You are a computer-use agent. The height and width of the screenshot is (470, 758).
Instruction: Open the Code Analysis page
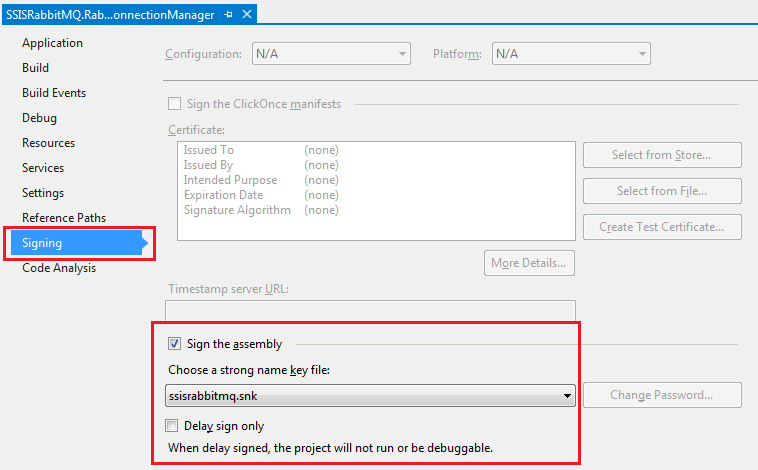pyautogui.click(x=59, y=268)
